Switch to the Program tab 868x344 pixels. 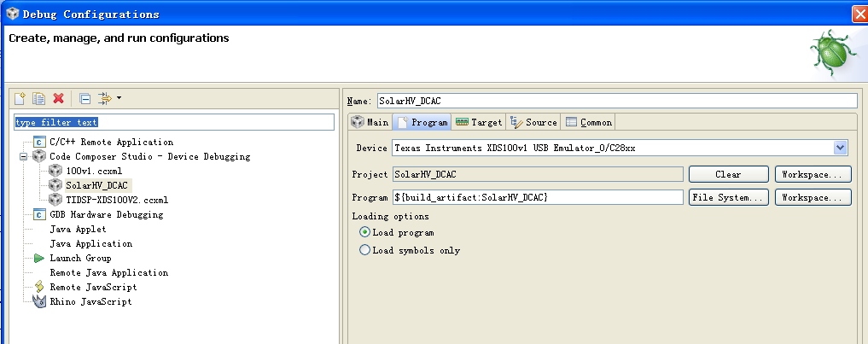[422, 122]
